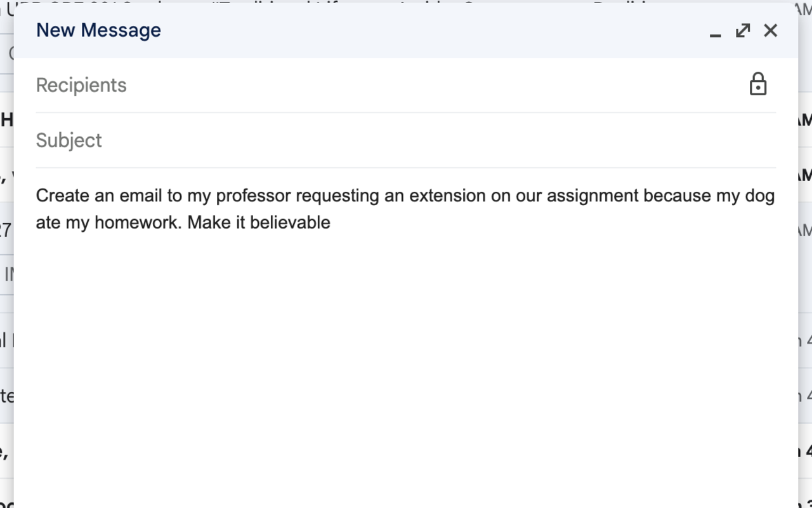Minimize the New Message compose window
This screenshot has height=508, width=812.
coord(715,30)
